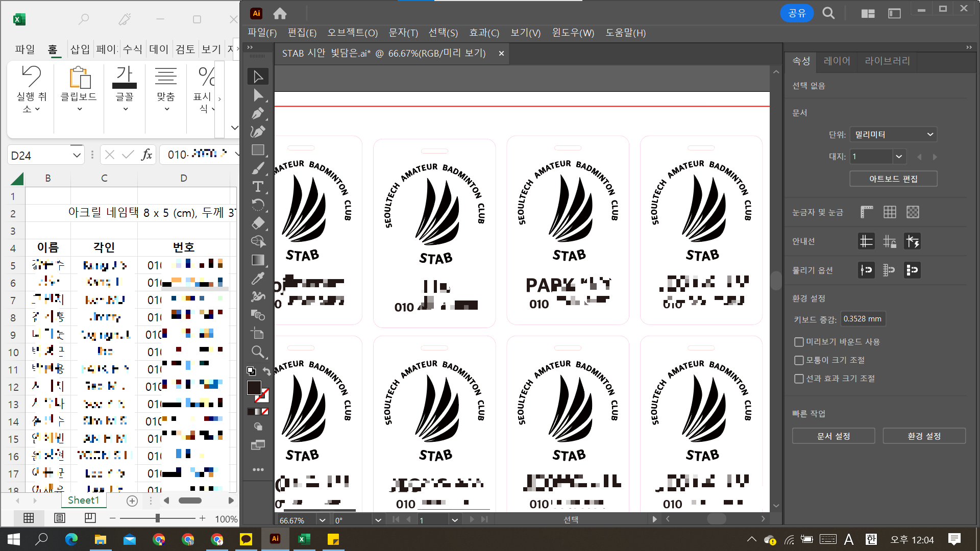Select the Type tool
Viewport: 980px width, 551px height.
[258, 187]
